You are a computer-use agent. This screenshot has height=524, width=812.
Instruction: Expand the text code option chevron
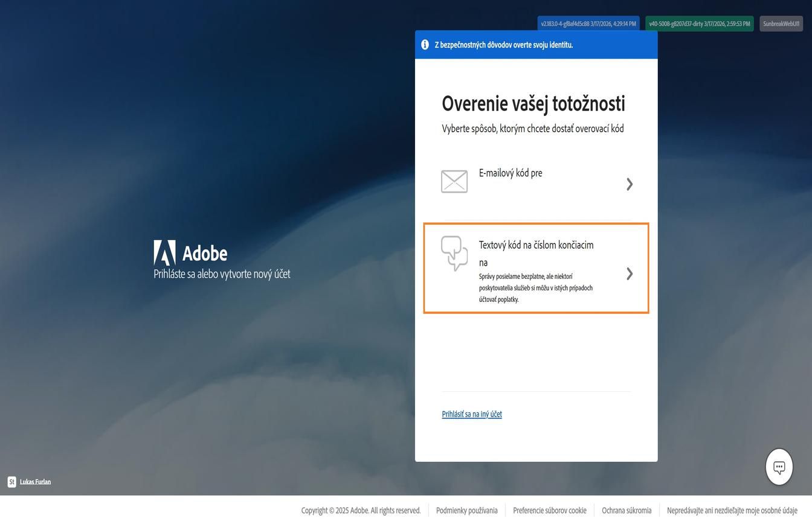[630, 273]
